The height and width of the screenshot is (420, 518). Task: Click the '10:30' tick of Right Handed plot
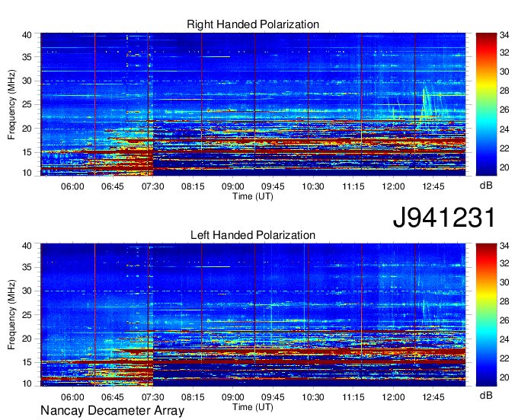click(313, 186)
